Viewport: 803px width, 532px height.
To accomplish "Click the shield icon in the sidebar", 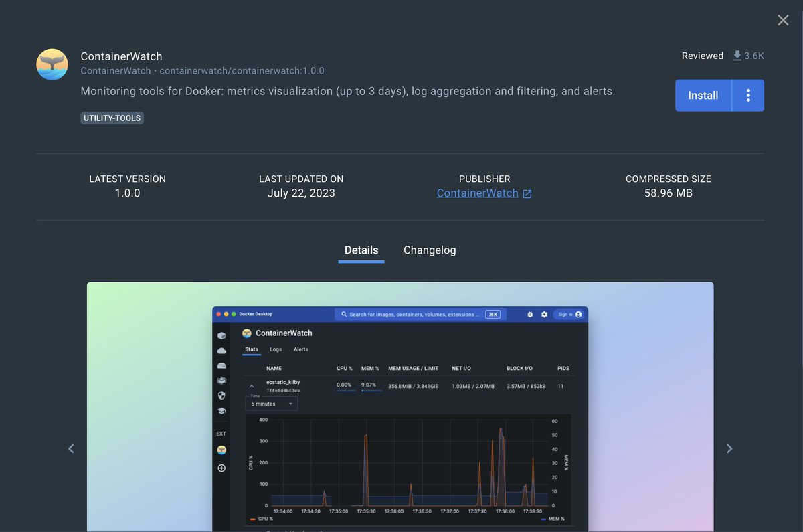I will point(221,395).
